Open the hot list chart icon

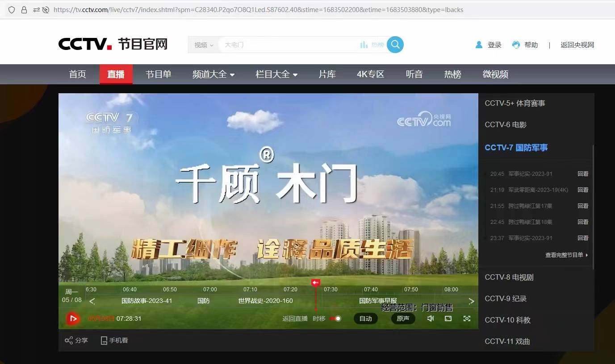364,45
